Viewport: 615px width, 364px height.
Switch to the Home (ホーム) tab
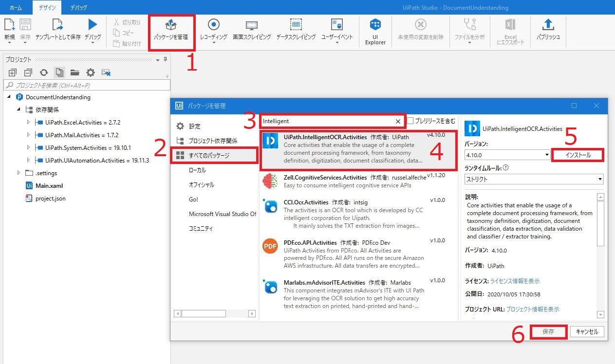tap(16, 7)
